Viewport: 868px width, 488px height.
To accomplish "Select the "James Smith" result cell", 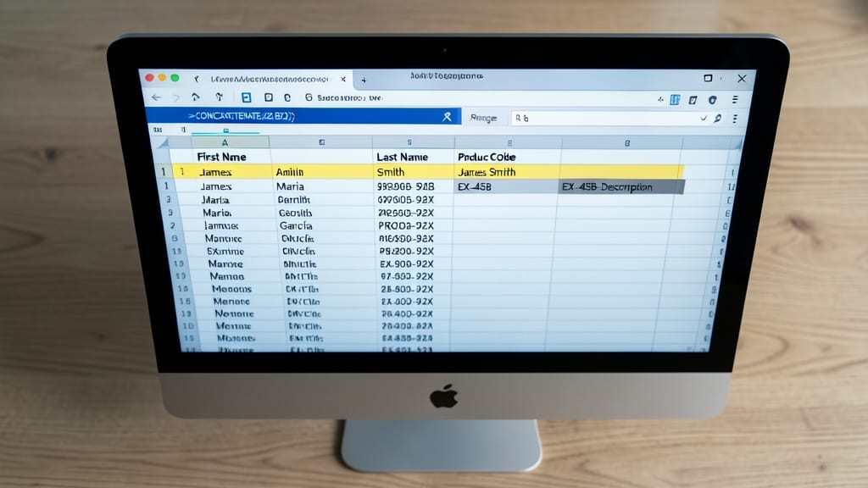I will click(487, 172).
